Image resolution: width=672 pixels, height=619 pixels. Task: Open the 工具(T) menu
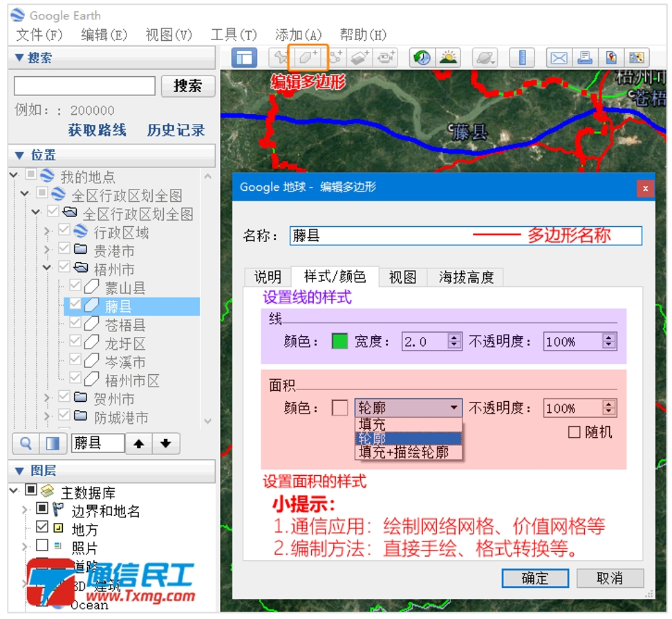(234, 35)
